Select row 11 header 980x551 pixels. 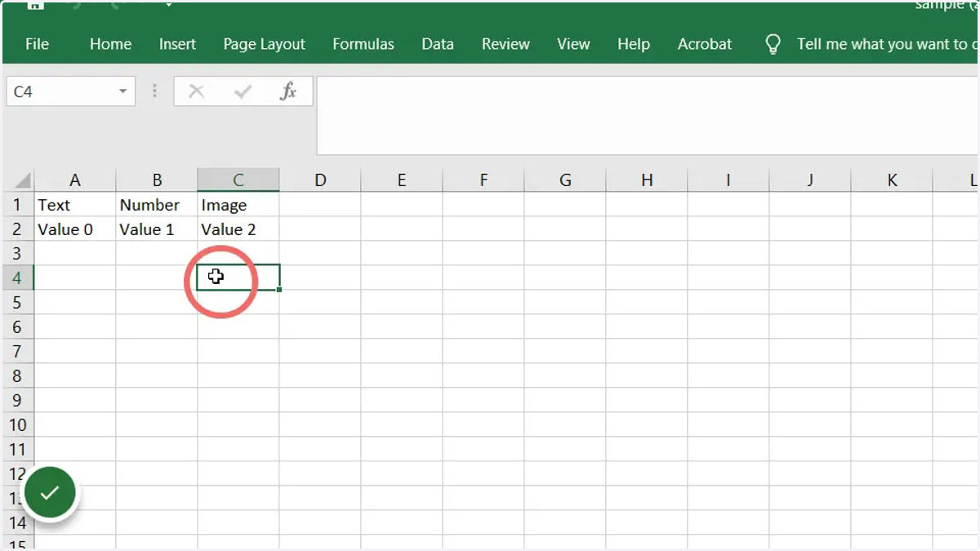18,450
